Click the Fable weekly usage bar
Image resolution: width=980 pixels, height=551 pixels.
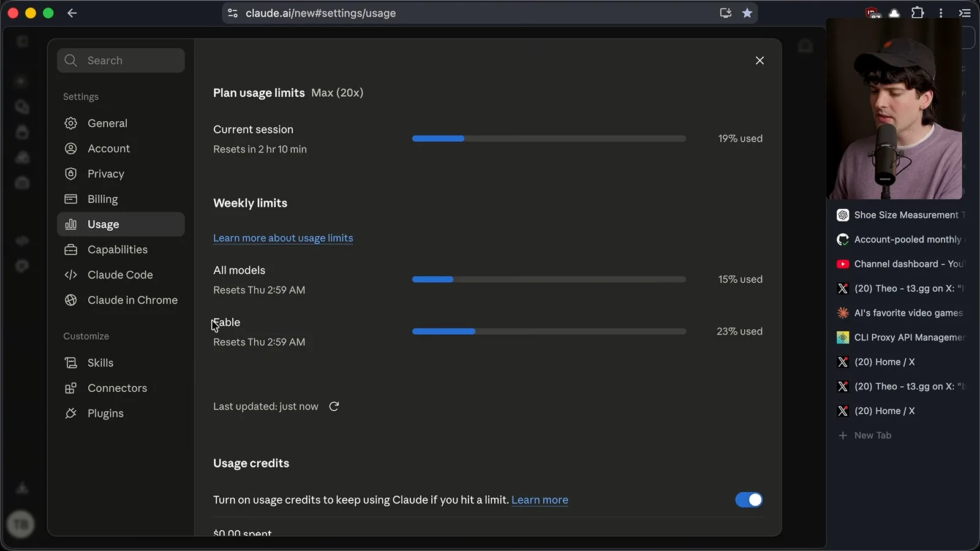click(x=549, y=331)
